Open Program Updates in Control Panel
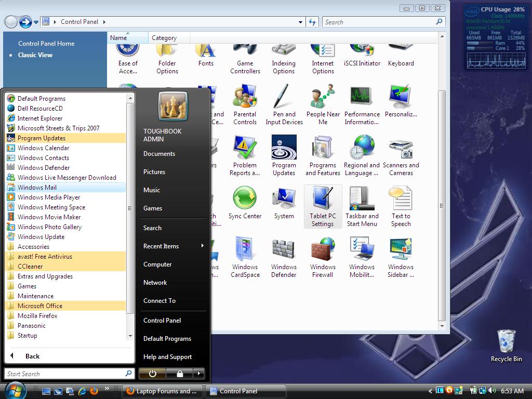This screenshot has height=399, width=532. tap(284, 156)
